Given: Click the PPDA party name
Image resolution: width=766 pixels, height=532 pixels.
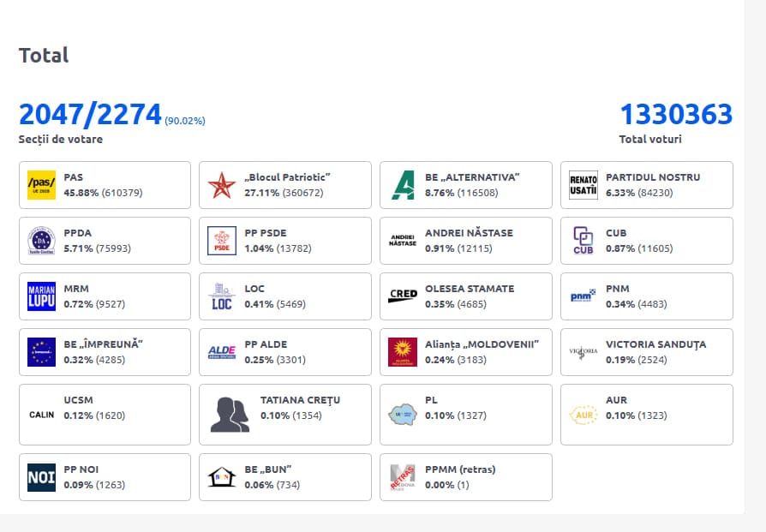Looking at the screenshot, I should (78, 233).
